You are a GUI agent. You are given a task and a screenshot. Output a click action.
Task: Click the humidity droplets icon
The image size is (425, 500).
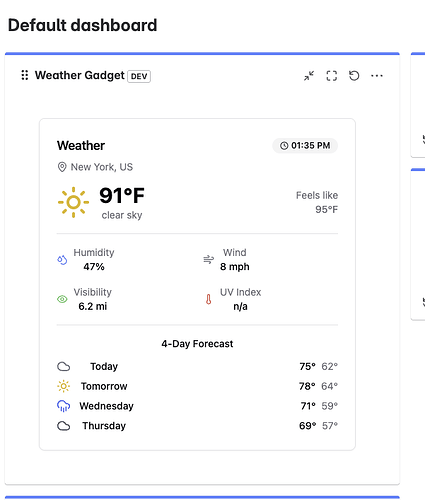point(62,260)
